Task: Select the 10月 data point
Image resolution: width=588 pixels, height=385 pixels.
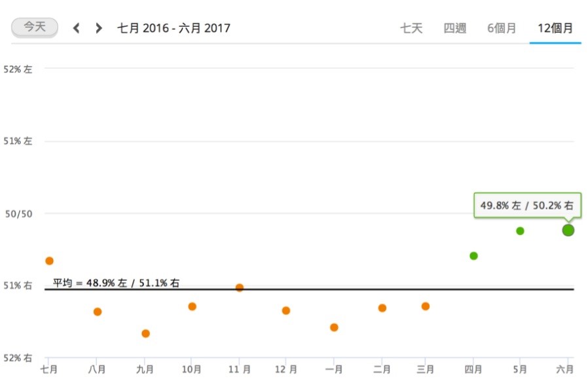Action: point(193,306)
